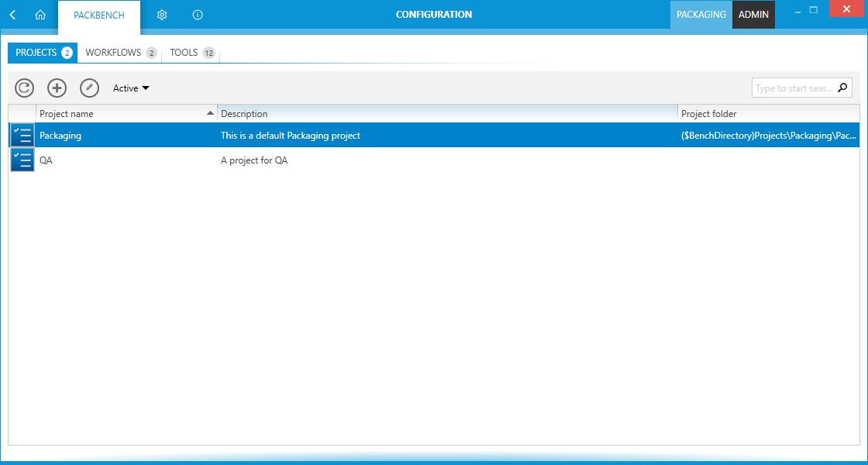
Task: Go to the home screen icon
Action: [40, 15]
